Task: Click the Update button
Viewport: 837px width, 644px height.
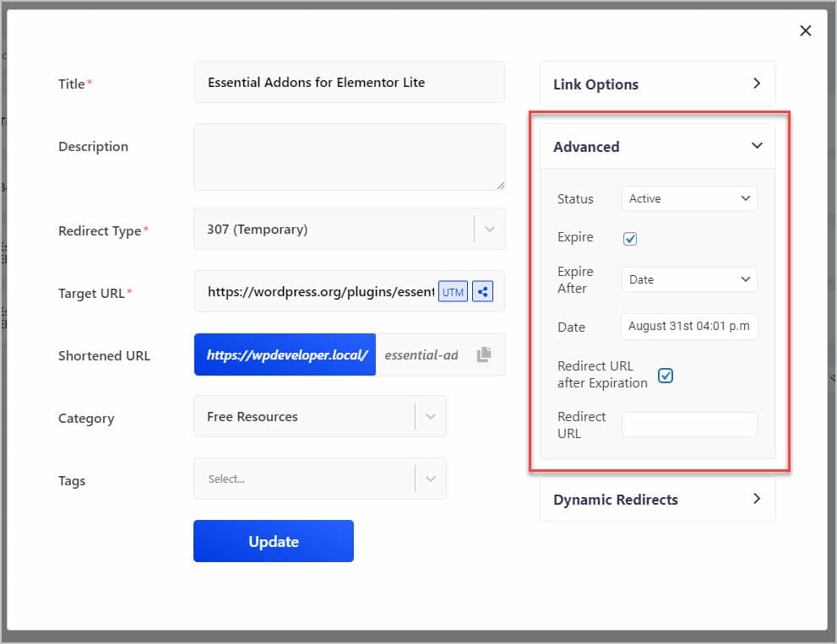Action: [x=274, y=541]
